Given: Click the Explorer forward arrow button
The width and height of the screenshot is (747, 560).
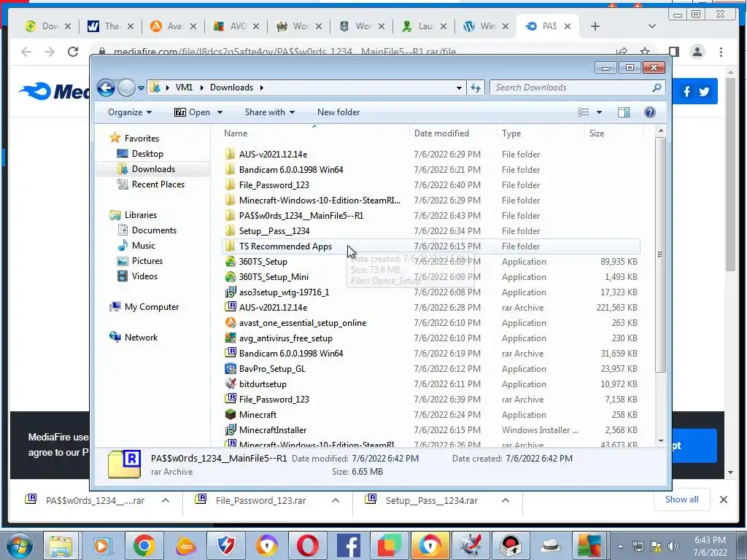Looking at the screenshot, I should (125, 87).
